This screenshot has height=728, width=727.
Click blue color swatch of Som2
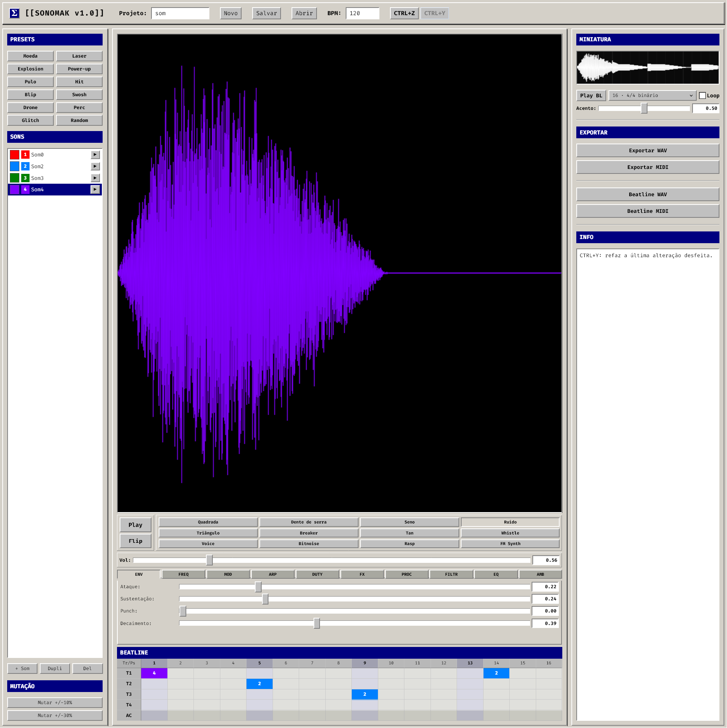[14, 166]
